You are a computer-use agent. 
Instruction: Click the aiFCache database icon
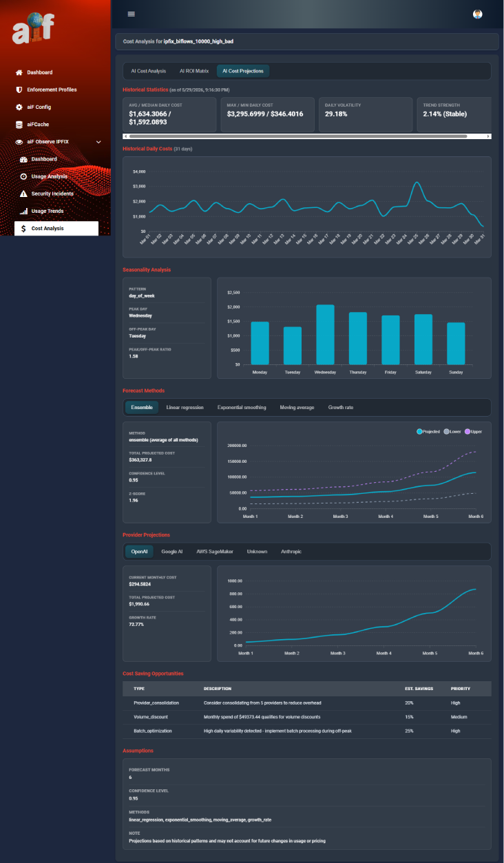click(19, 125)
